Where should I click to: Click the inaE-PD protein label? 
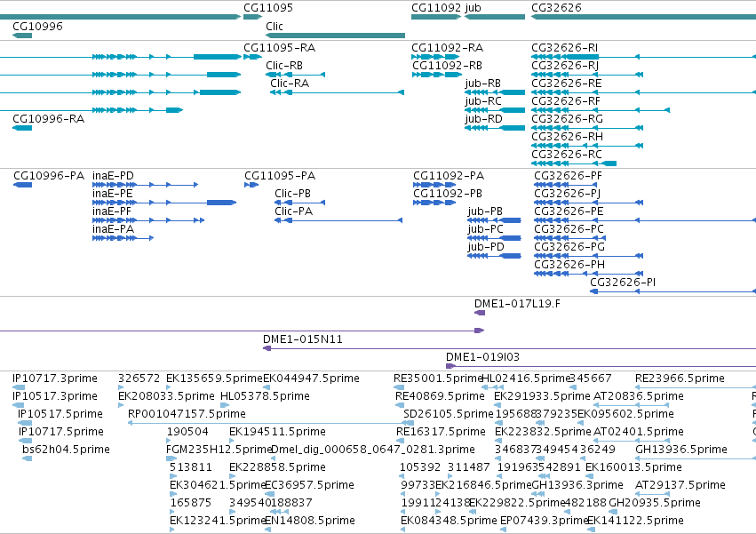pyautogui.click(x=113, y=176)
